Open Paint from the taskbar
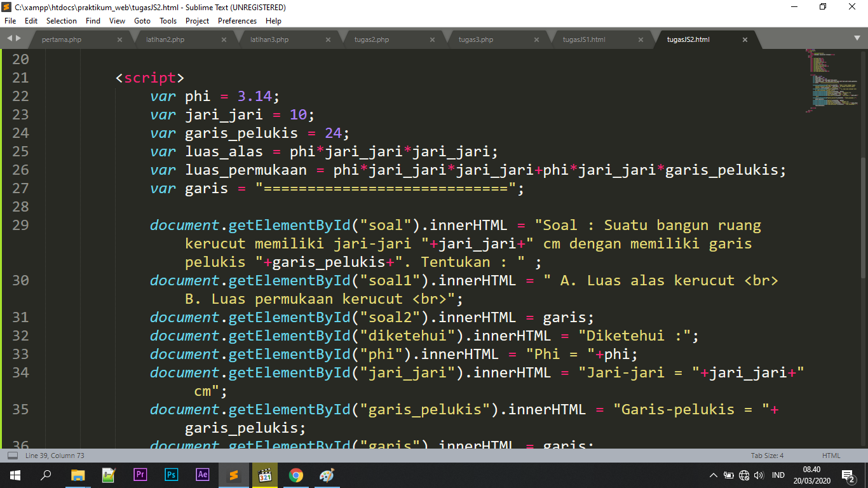The width and height of the screenshot is (868, 488). click(327, 475)
